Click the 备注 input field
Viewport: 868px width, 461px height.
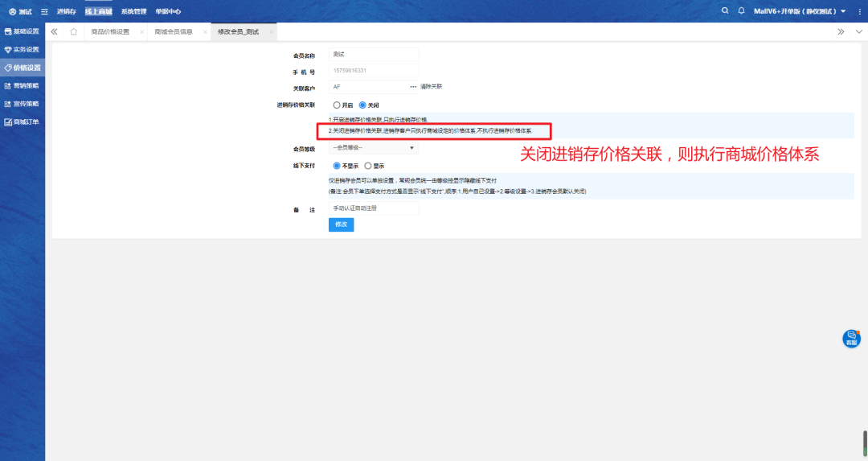374,208
